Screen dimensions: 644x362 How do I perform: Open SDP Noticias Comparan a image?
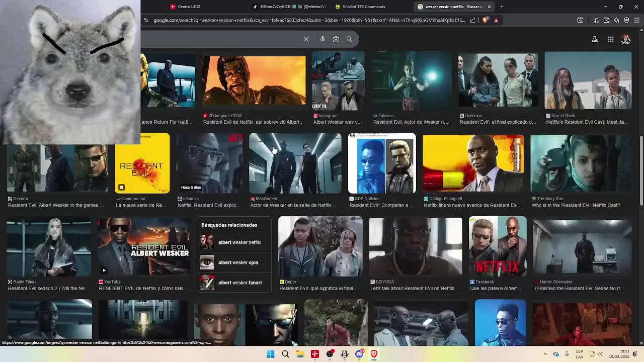(382, 163)
